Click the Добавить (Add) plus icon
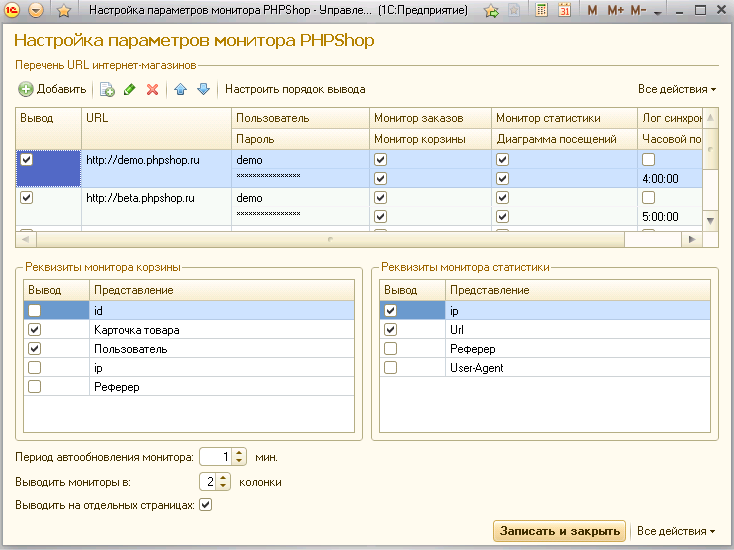This screenshot has width=734, height=550. coord(26,90)
